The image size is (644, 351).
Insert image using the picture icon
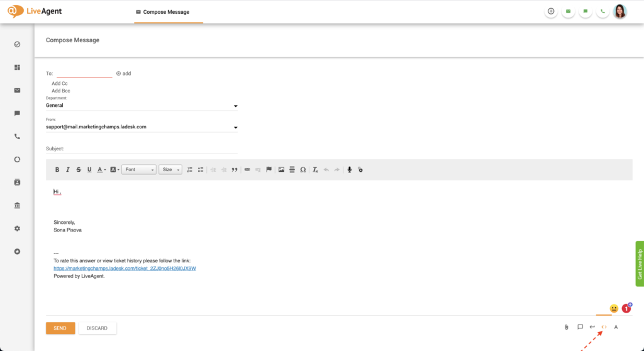point(281,170)
